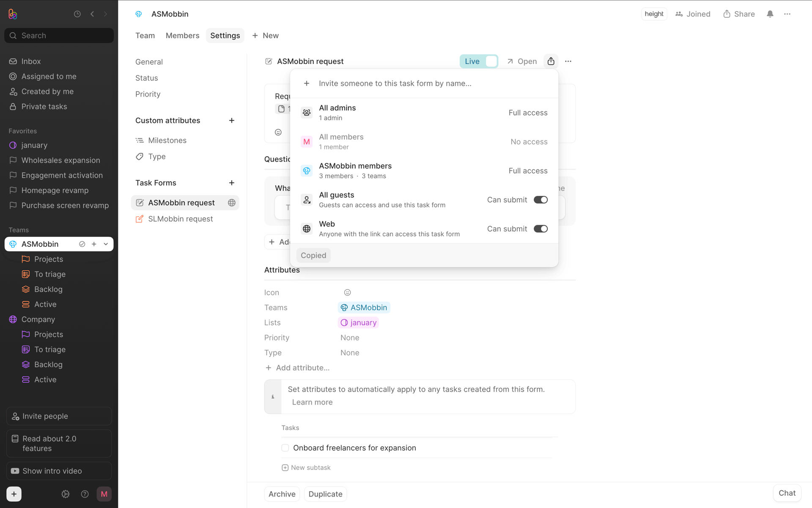Click Add attribute…

click(x=297, y=368)
